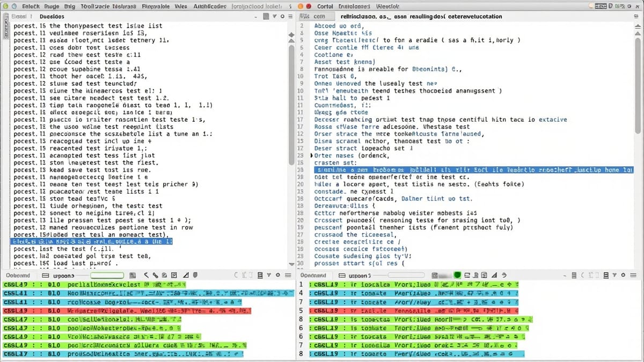Click the back chevron icon in left bottom toolbar
This screenshot has width=644, height=362.
146,275
